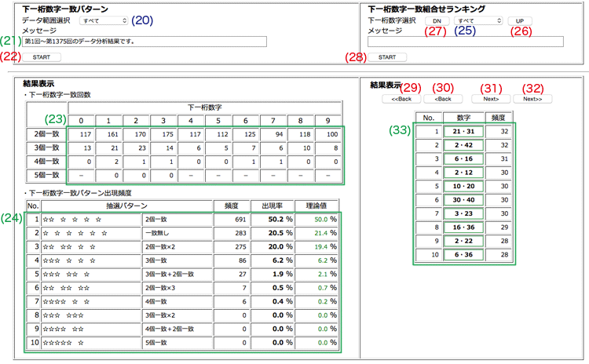Click the 5個一致 row header

[x=46, y=175]
